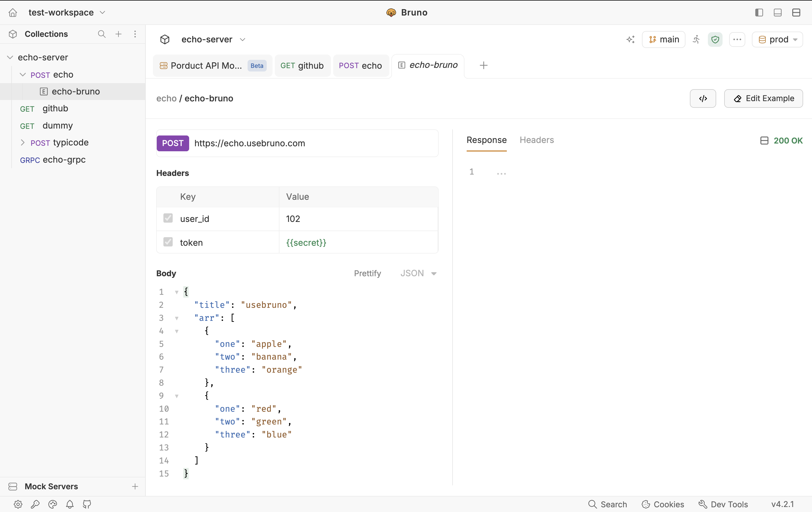Collapse the echo-server tree node
The height and width of the screenshot is (512, 812).
click(10, 57)
